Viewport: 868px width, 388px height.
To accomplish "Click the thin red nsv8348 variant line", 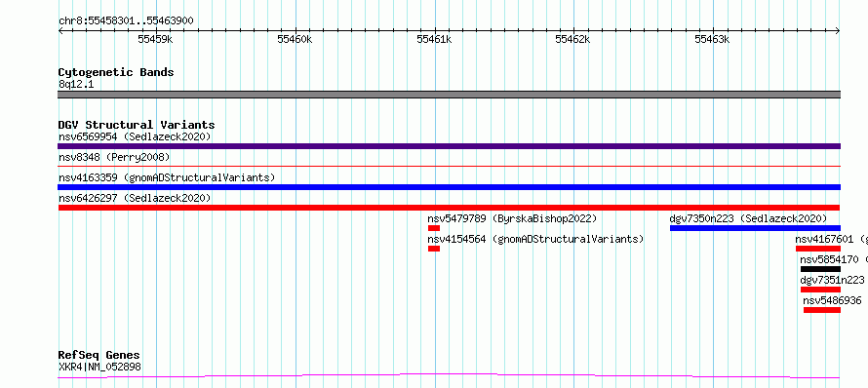I will pos(449,166).
